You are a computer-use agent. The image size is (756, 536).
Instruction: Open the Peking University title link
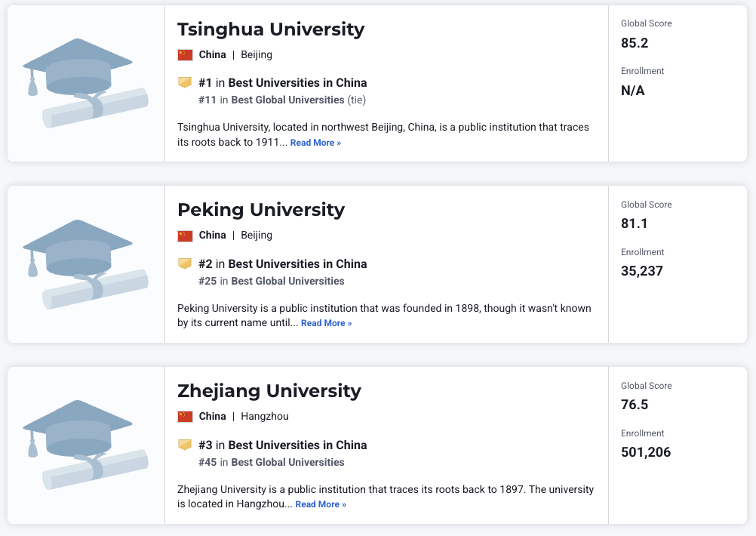pos(260,209)
